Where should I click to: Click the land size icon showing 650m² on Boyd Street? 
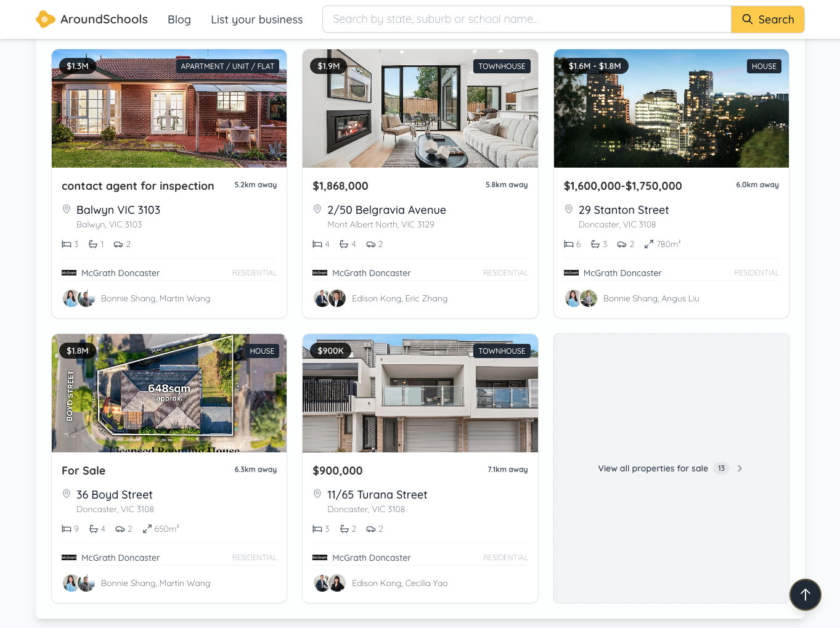(x=147, y=528)
